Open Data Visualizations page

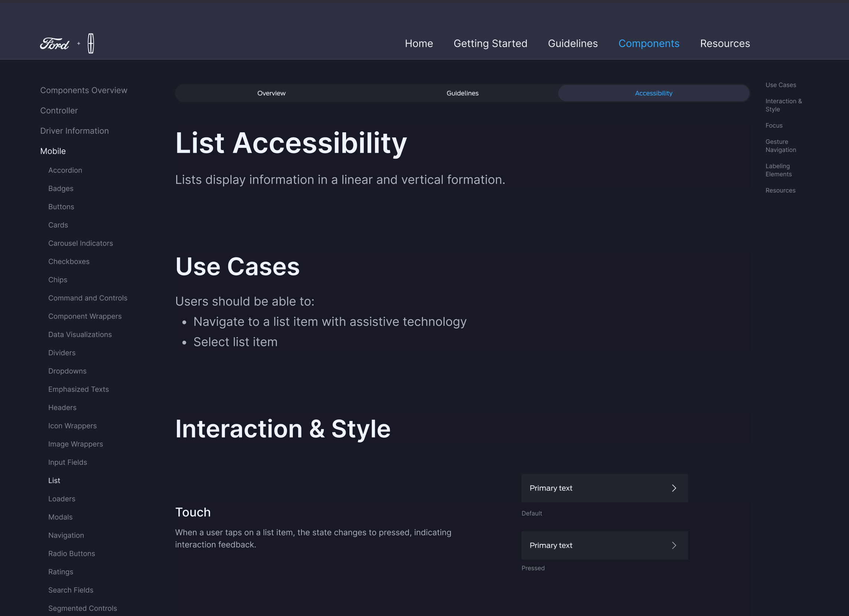80,335
